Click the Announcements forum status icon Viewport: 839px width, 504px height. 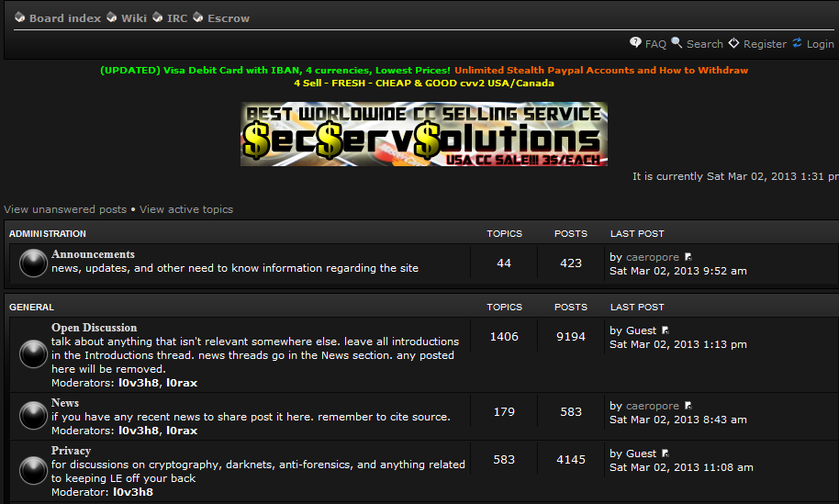(x=33, y=263)
